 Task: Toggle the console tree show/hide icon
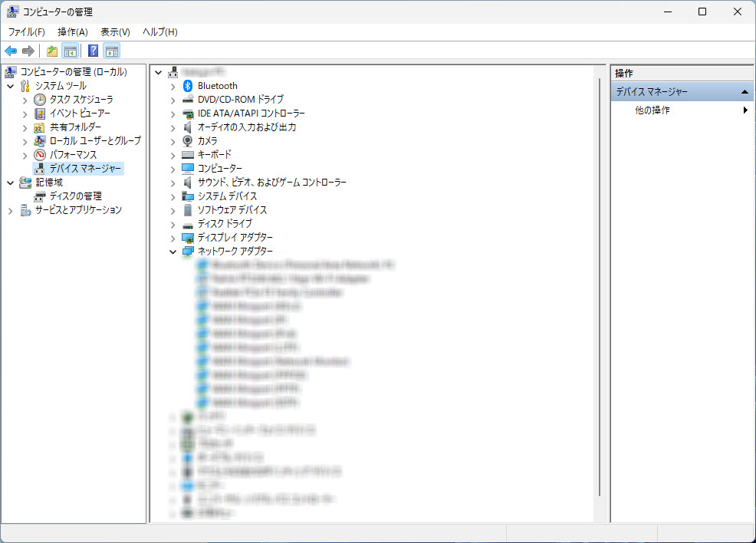tap(70, 51)
